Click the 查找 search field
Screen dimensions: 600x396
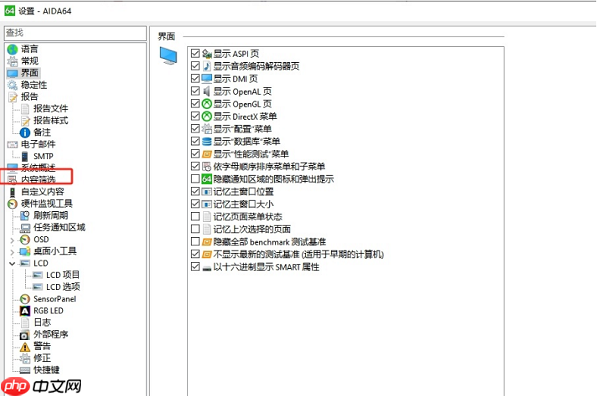click(75, 33)
